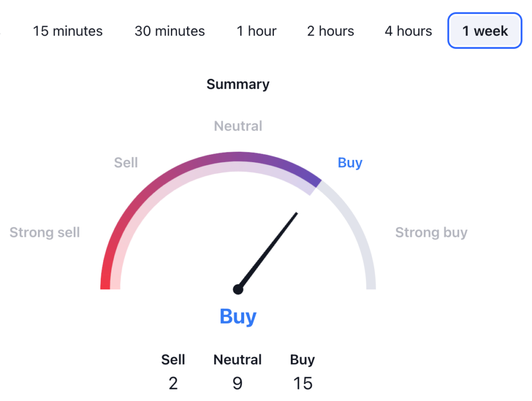Switch to the 2 hours timeframe
Screen dimensions: 532x401
pyautogui.click(x=330, y=31)
